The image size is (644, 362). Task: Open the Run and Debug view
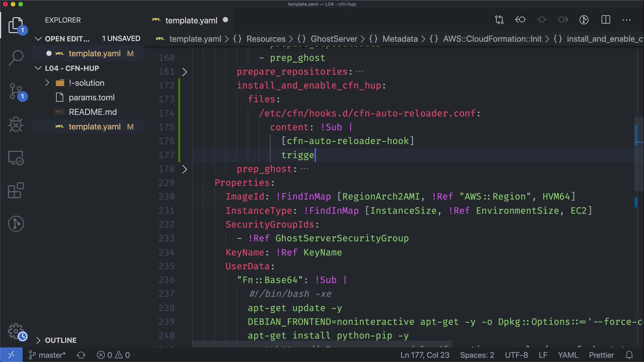[x=16, y=125]
